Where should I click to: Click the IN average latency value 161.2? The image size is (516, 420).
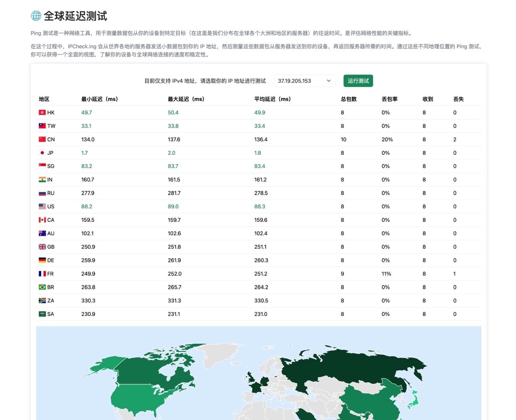coord(260,180)
